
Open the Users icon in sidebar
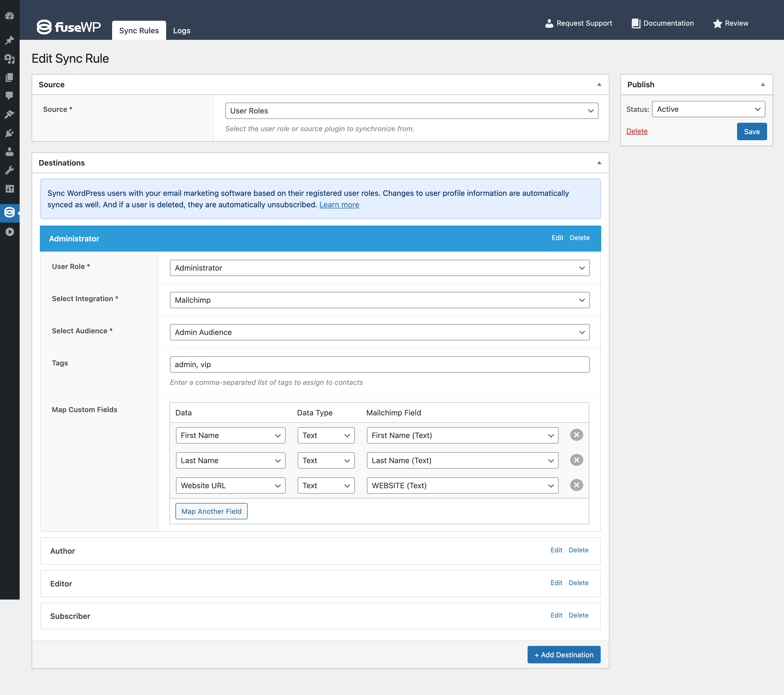(10, 151)
